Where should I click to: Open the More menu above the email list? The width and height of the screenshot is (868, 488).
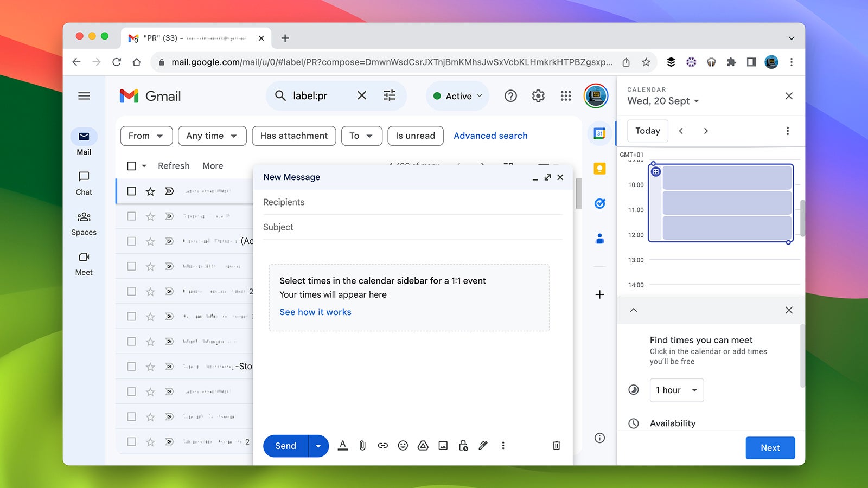point(212,166)
